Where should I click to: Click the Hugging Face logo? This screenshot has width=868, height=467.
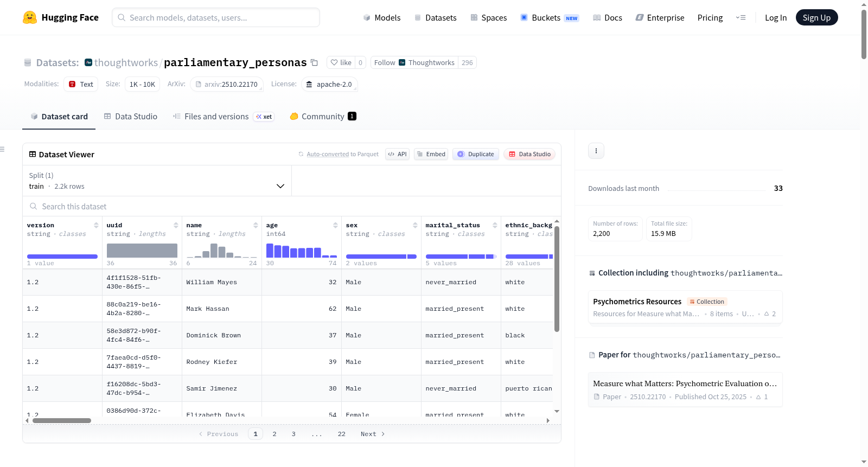coord(61,17)
